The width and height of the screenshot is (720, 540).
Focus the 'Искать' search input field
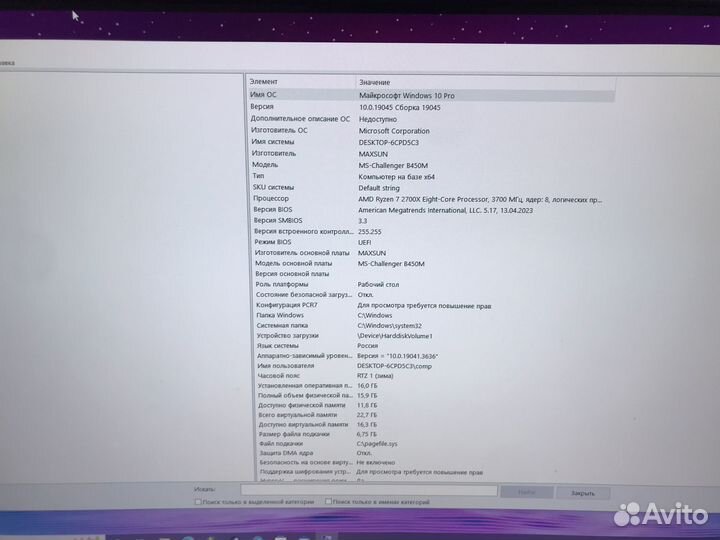(369, 490)
